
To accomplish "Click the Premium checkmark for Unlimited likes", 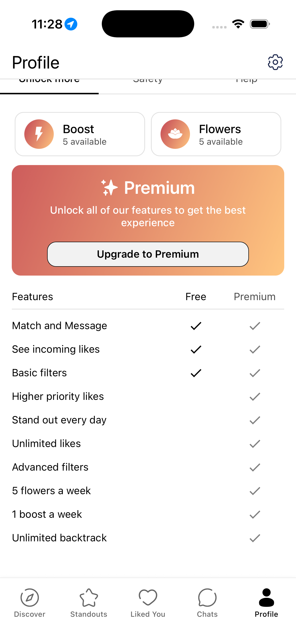I will [254, 444].
